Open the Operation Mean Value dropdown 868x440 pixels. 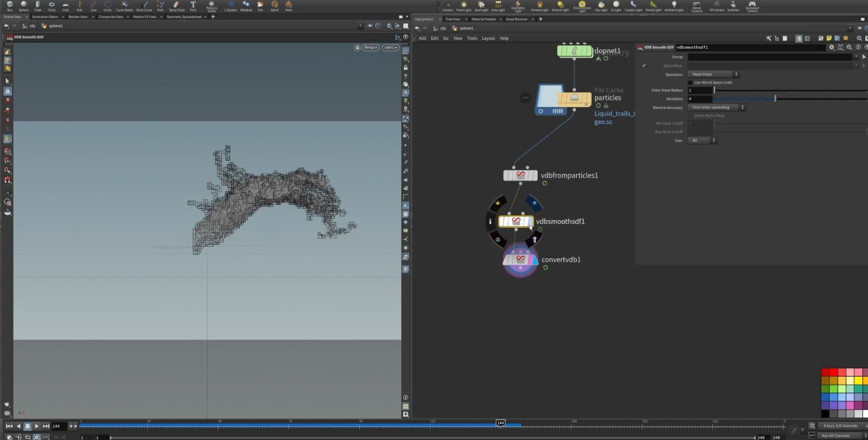coord(713,74)
